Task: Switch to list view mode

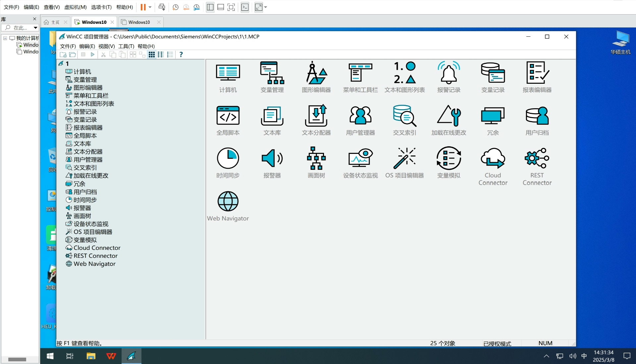Action: [170, 55]
